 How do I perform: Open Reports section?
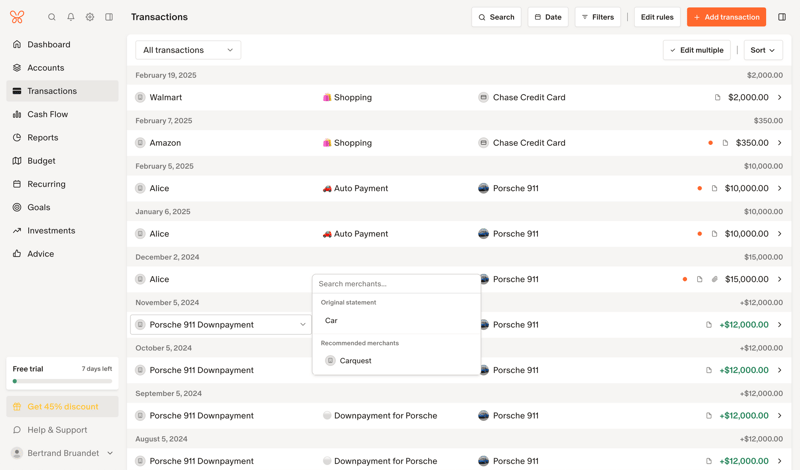tap(62, 138)
